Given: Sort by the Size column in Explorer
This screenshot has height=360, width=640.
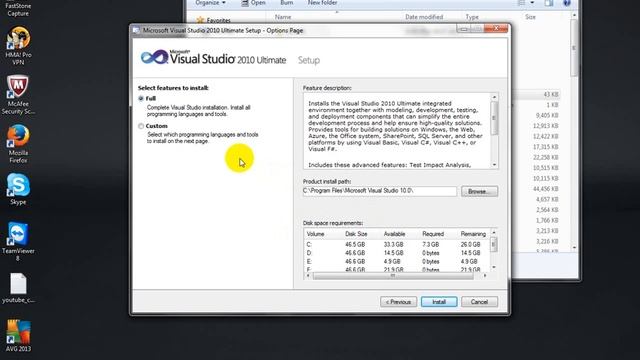Looking at the screenshot, I should (530, 17).
